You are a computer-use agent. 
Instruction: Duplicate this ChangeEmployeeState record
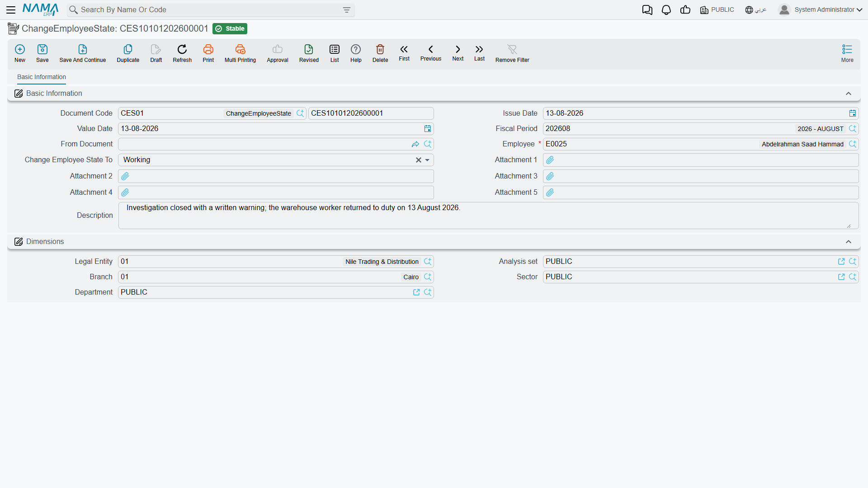coord(128,53)
